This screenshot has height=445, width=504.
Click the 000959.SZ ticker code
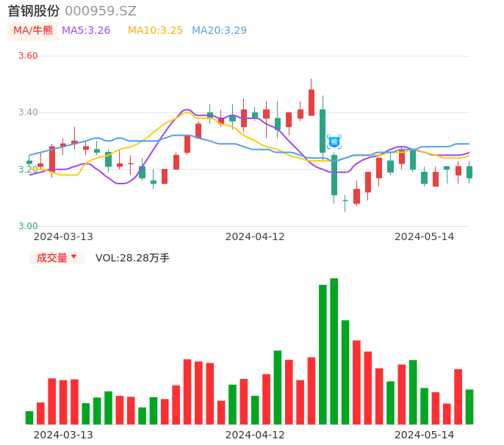pos(101,11)
